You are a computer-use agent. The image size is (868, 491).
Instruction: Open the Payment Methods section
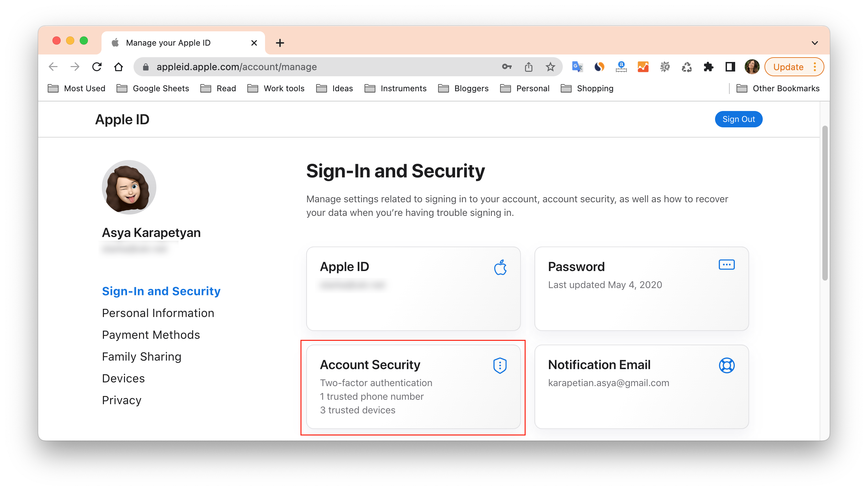[x=150, y=334]
